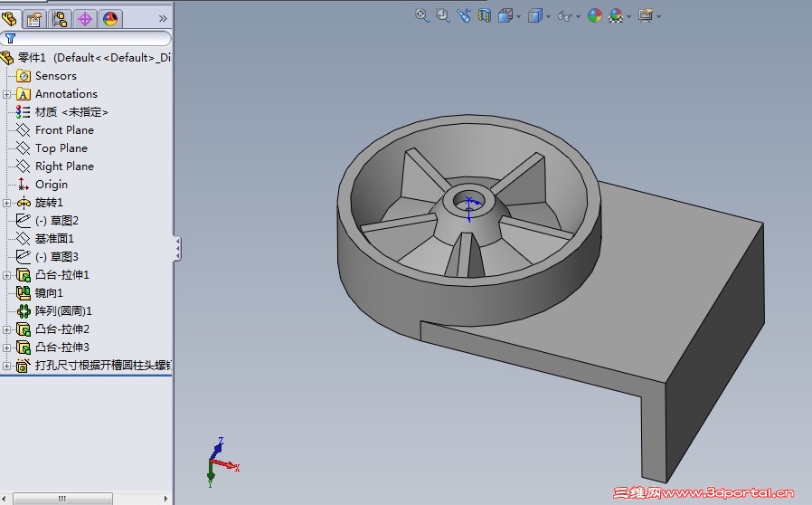Select Right Plane in the tree
This screenshot has width=812, height=505.
click(64, 167)
